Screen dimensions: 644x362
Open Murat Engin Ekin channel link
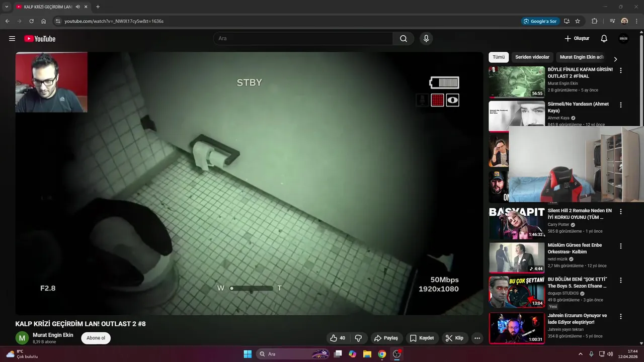pyautogui.click(x=53, y=335)
